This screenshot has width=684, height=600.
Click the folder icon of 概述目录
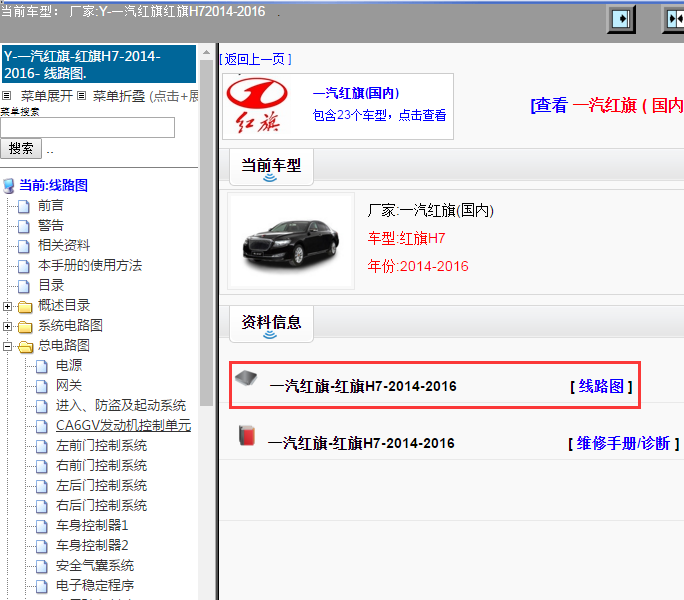coord(25,307)
